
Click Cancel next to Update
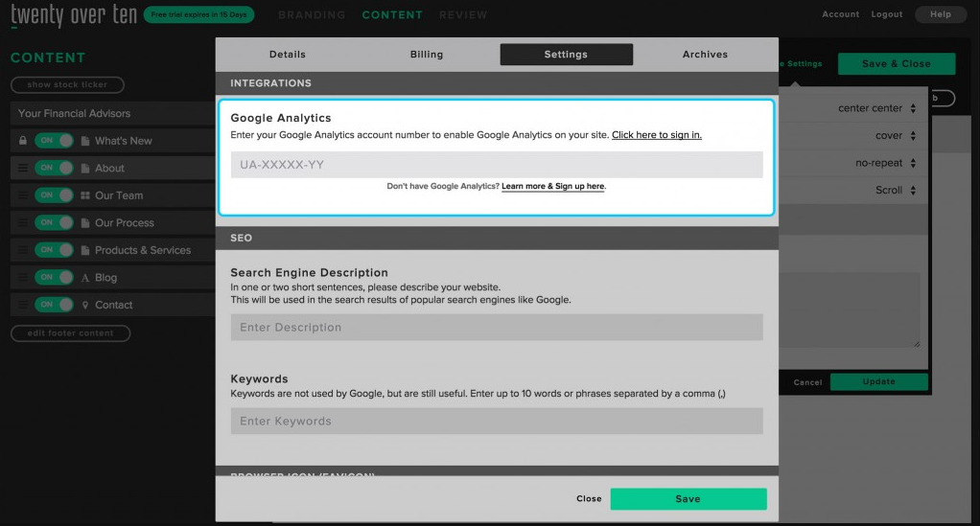tap(807, 382)
